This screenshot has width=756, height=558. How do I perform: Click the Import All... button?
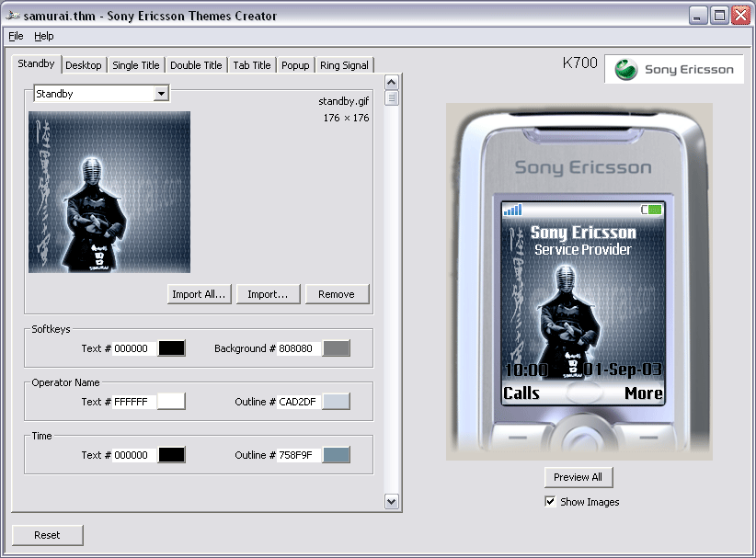tap(199, 294)
